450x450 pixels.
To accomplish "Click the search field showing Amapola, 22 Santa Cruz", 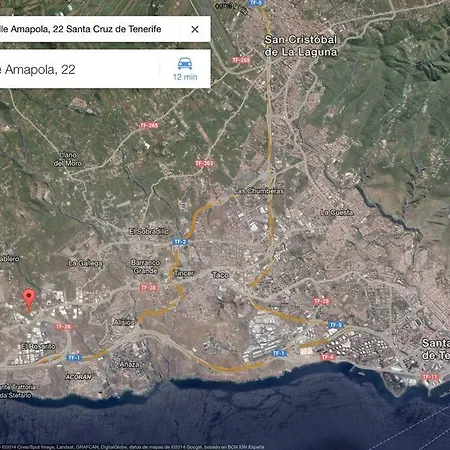I will [x=105, y=29].
